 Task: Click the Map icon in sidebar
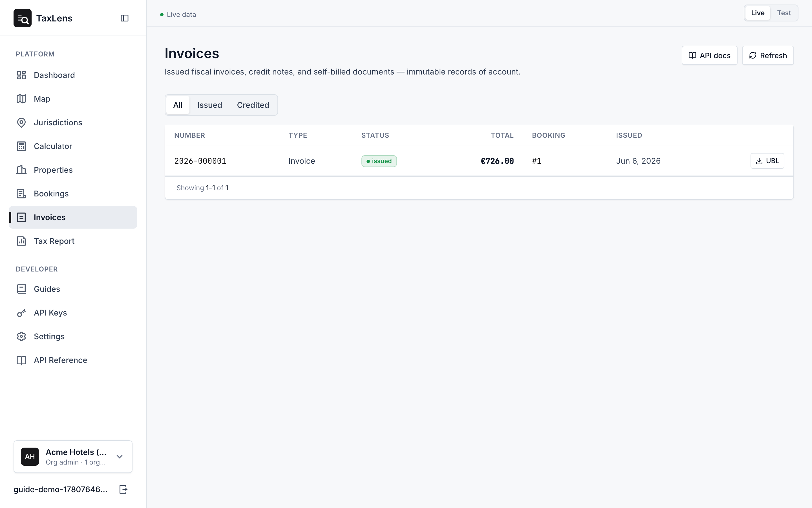click(21, 99)
